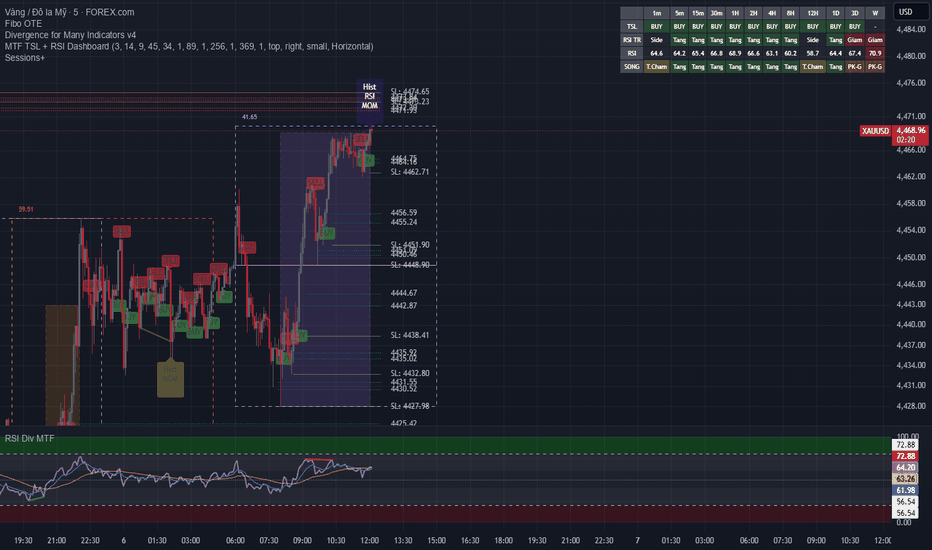Viewport: 932px width, 550px height.
Task: Click the Vàng / Đô la Mỹ symbol title
Action: point(36,12)
